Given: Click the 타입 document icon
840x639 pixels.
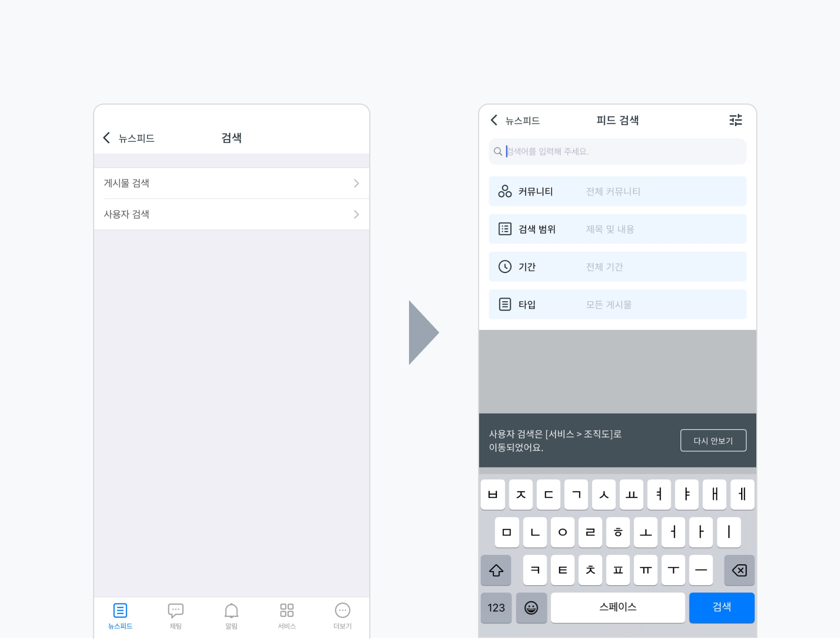Looking at the screenshot, I should pyautogui.click(x=505, y=304).
